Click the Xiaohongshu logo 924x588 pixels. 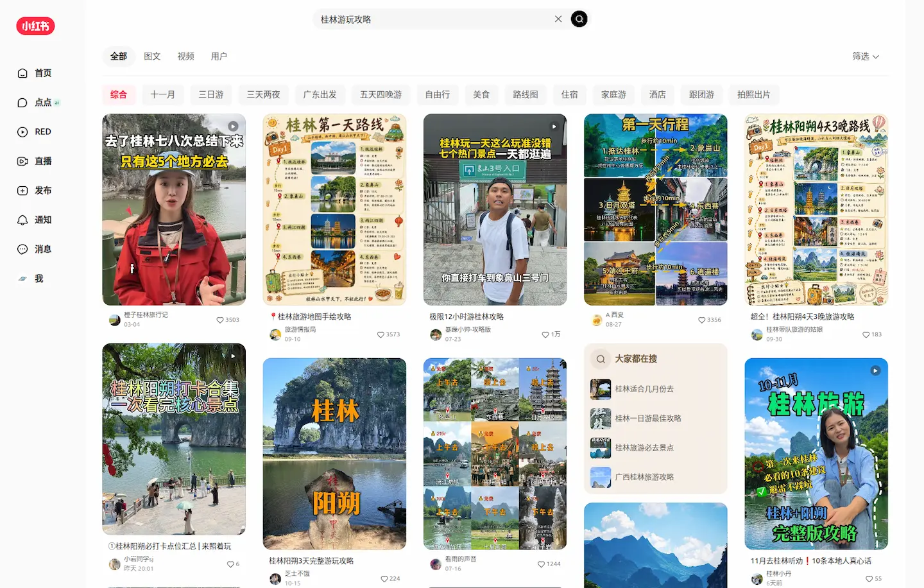coord(35,26)
